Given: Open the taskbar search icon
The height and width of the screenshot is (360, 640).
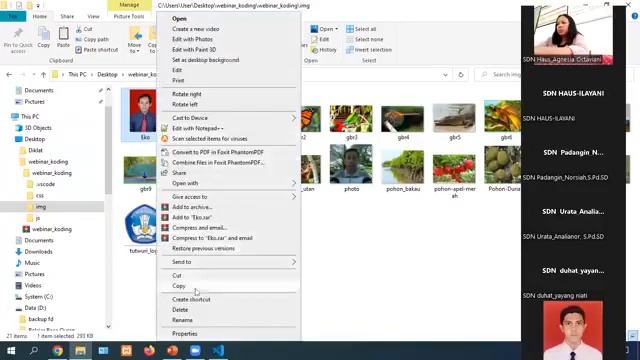Looking at the screenshot, I should pos(34,351).
